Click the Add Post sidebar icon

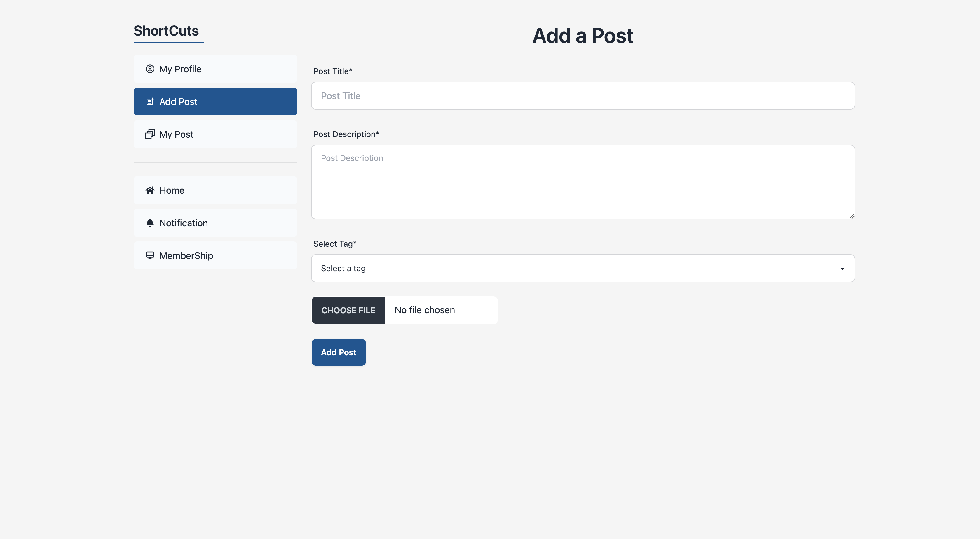click(150, 101)
